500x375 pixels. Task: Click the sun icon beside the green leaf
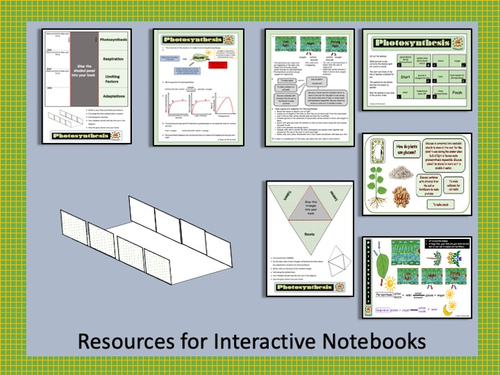coord(389,284)
